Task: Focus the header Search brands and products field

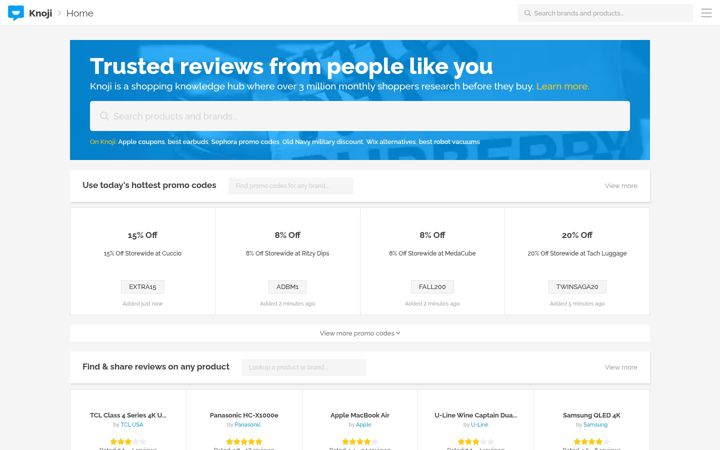Action: (x=605, y=13)
